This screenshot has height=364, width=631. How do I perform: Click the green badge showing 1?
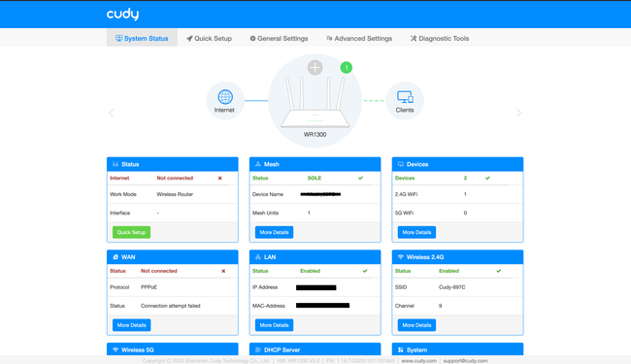347,68
